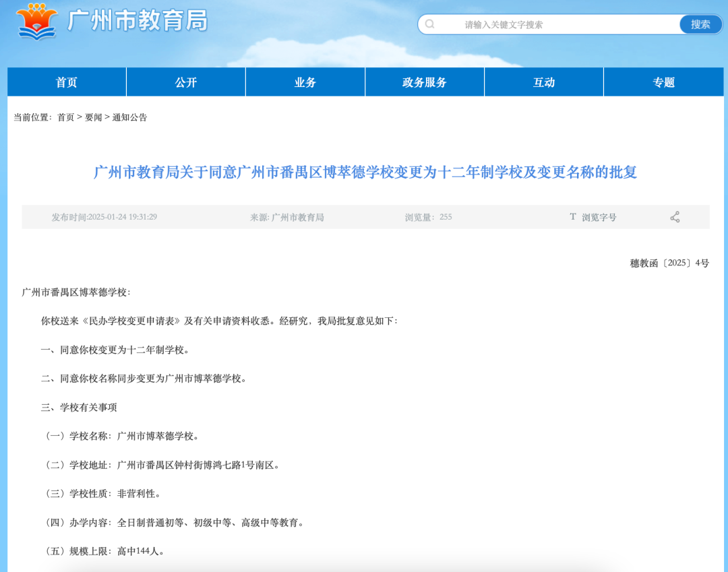Viewport: 728px width, 572px height.
Task: Open the 政务服务 navigation item
Action: pos(425,82)
